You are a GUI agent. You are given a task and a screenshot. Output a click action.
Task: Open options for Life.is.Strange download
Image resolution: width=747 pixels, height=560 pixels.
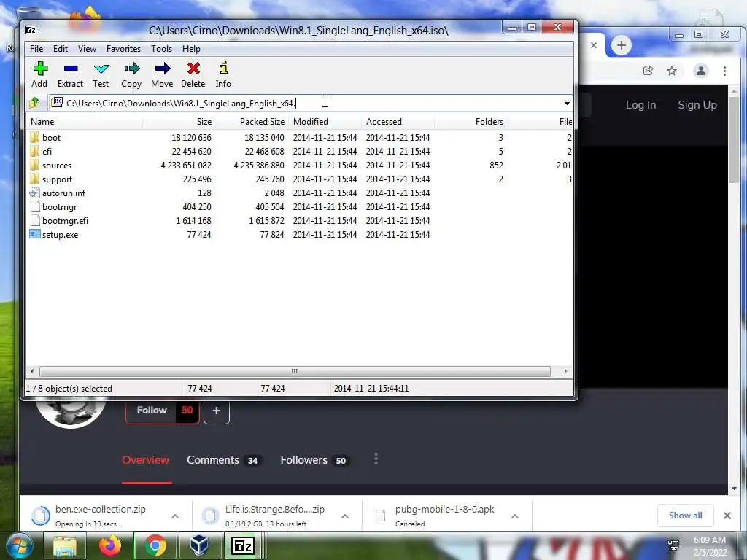point(345,516)
